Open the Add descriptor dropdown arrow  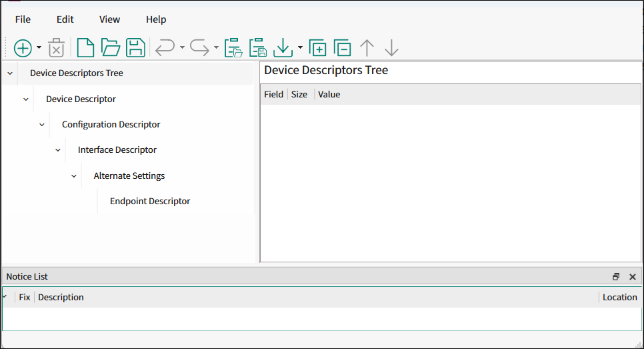click(x=39, y=47)
